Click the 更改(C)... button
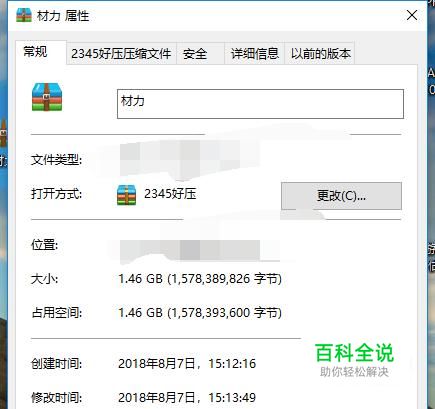The height and width of the screenshot is (409, 435). pos(341,196)
